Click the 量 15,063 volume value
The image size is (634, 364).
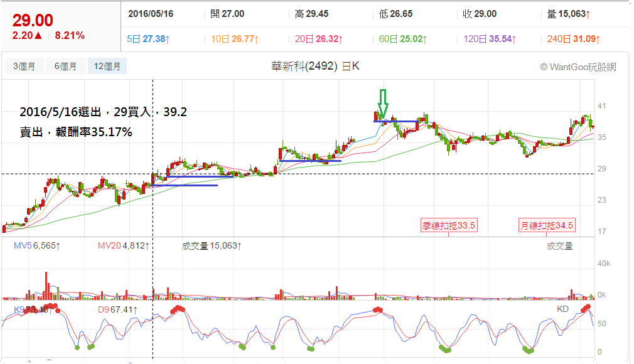(x=569, y=14)
